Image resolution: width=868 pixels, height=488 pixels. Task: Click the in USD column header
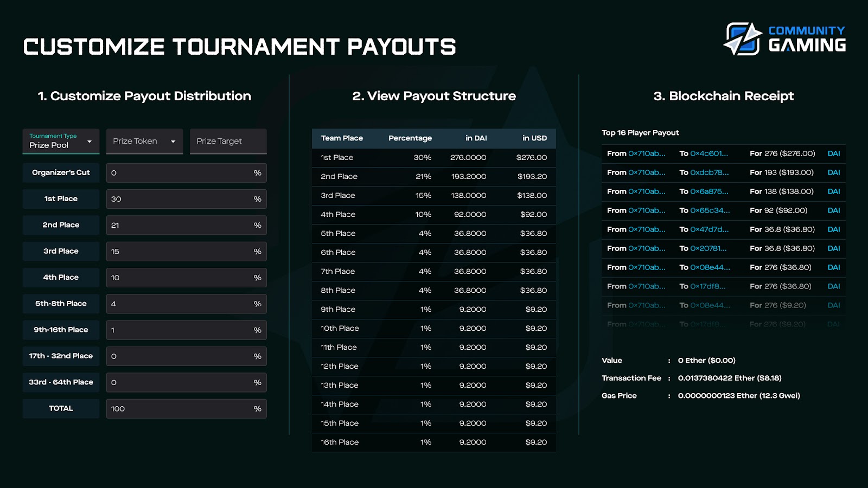coord(534,138)
